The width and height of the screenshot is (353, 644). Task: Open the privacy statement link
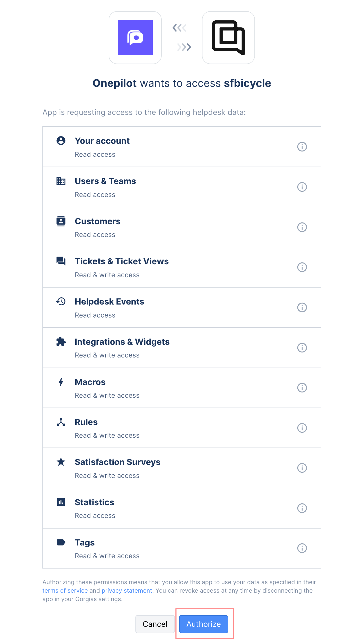click(x=127, y=591)
